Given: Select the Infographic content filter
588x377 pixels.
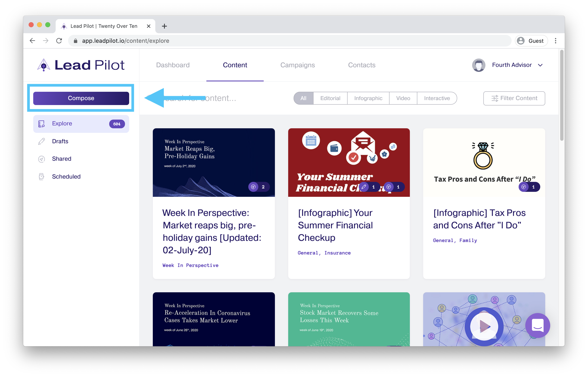Looking at the screenshot, I should click(x=368, y=98).
